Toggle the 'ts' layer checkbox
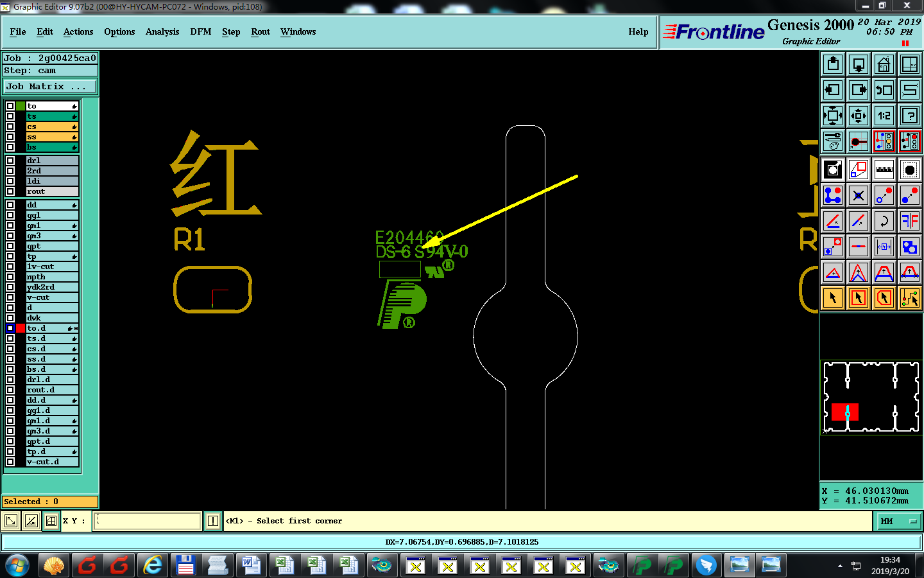 pyautogui.click(x=10, y=116)
